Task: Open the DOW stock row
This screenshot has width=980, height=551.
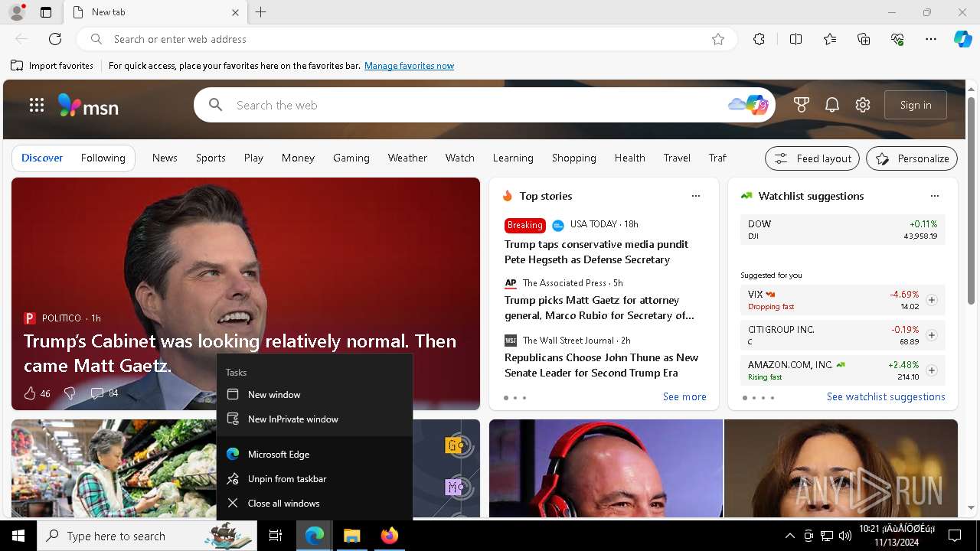Action: point(843,230)
